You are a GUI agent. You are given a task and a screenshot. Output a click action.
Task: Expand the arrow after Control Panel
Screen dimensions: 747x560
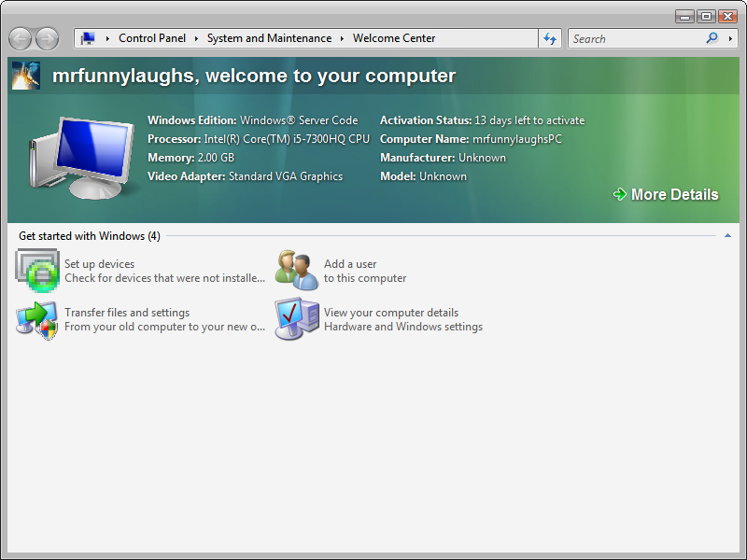(196, 38)
